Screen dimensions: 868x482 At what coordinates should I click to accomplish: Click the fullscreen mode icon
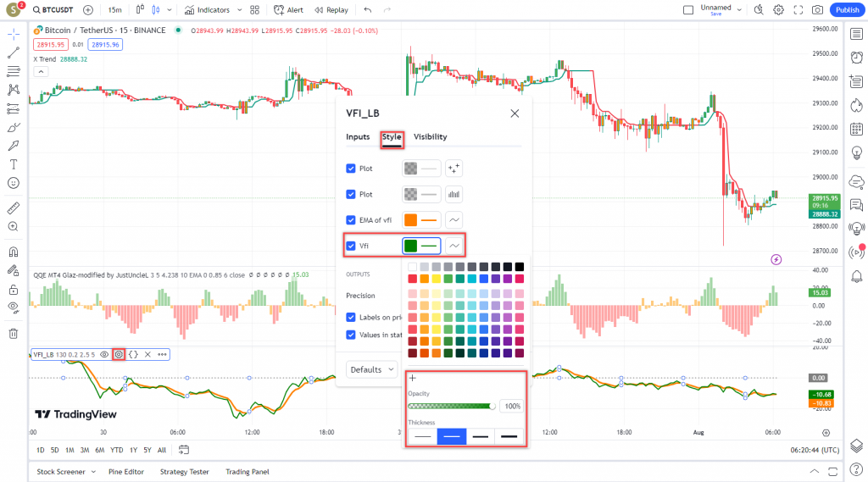coord(798,10)
